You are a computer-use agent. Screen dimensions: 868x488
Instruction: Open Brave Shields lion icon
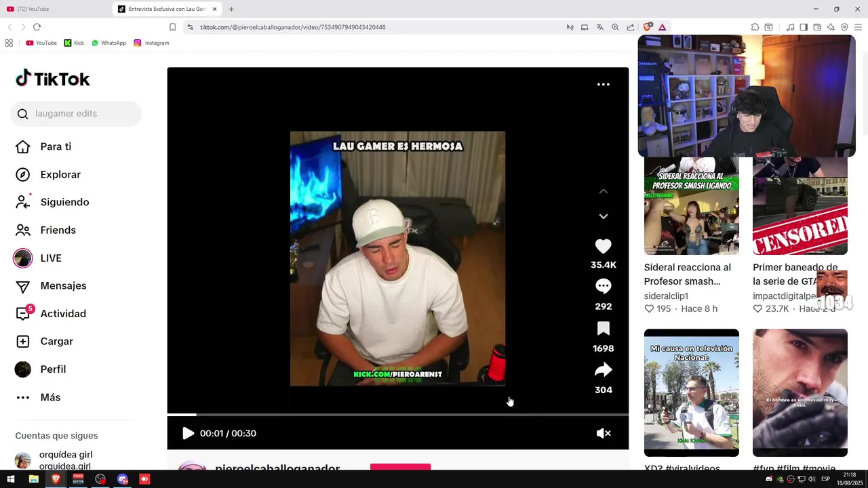[648, 27]
